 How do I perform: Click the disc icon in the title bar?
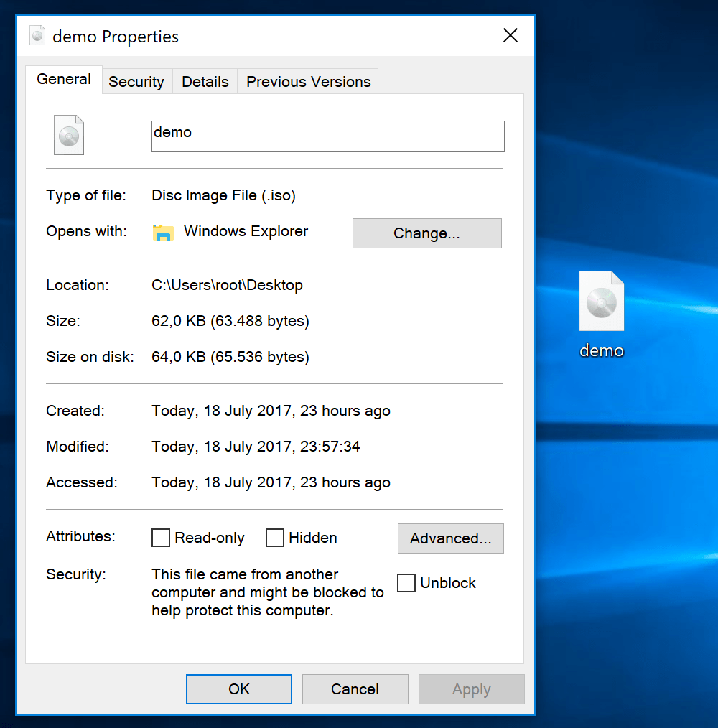click(37, 36)
